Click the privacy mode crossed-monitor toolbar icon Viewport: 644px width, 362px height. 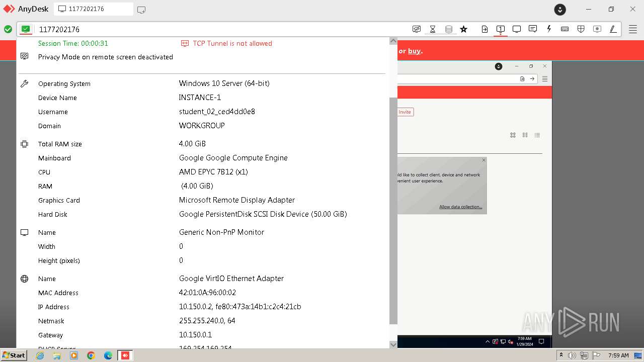416,29
